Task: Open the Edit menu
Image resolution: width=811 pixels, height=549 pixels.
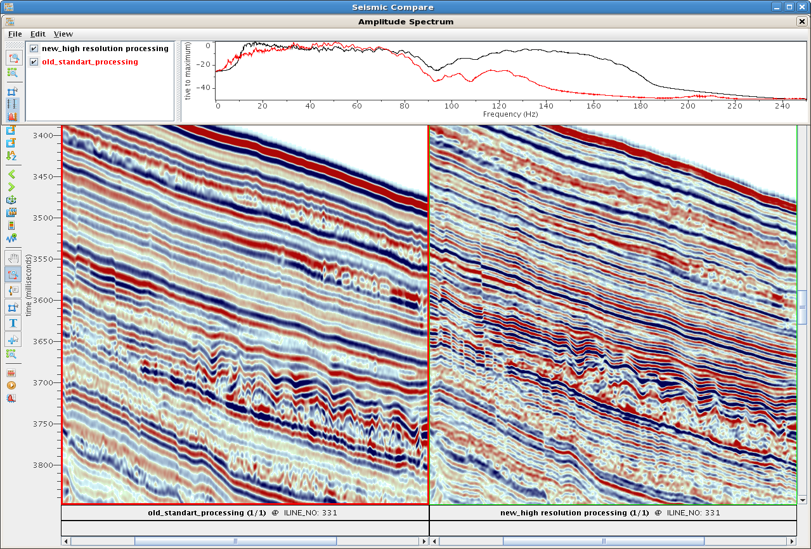Action: [38, 34]
